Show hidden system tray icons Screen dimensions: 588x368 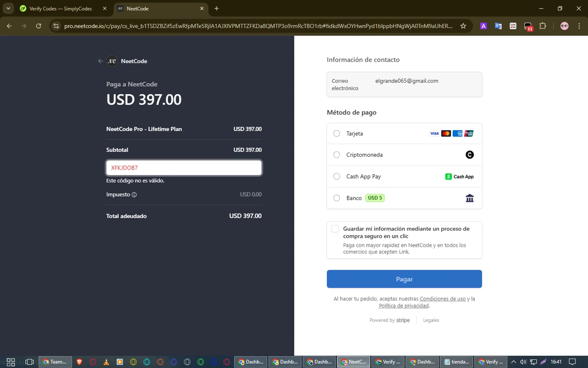coord(513,362)
